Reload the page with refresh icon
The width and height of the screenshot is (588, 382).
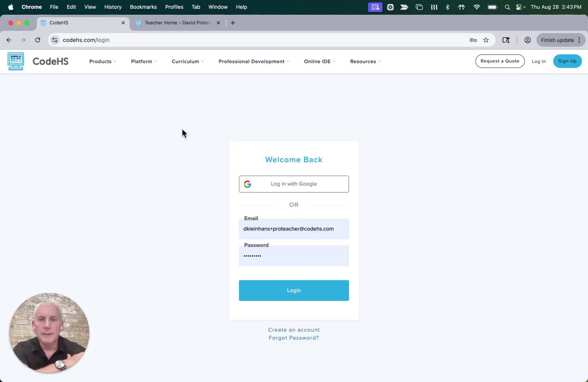click(38, 40)
